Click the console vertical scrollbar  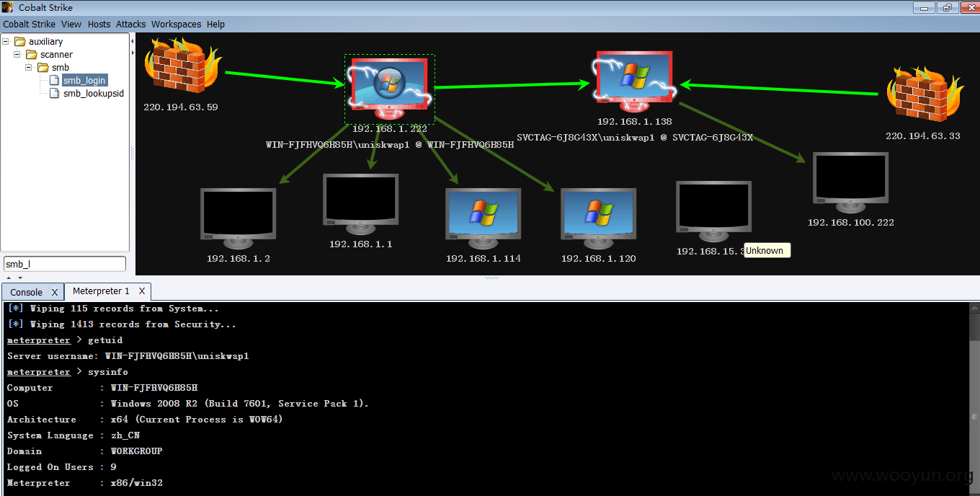point(974,398)
